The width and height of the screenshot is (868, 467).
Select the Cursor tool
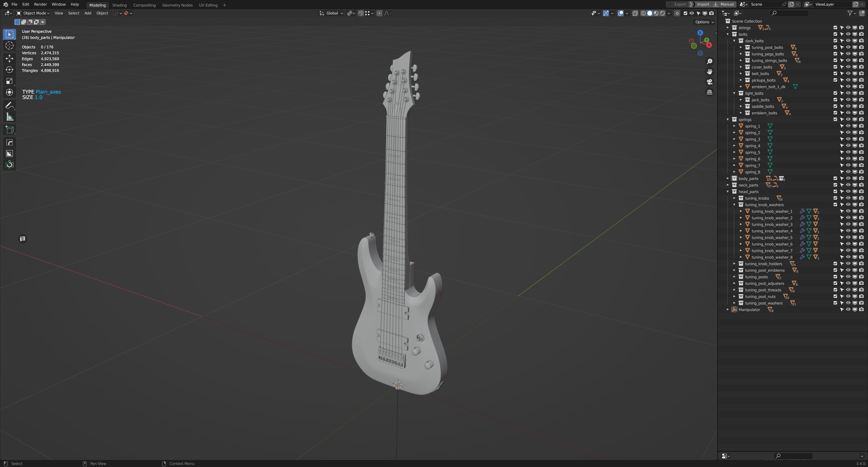tap(9, 46)
